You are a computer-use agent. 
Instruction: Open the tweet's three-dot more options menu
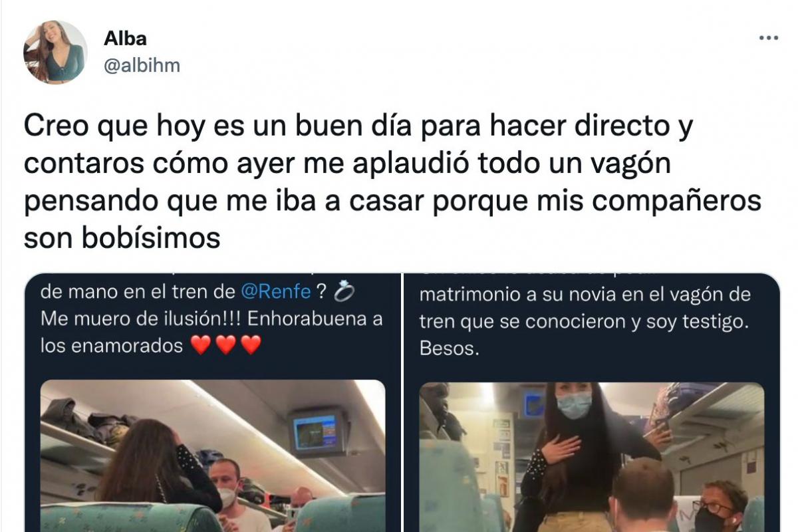768,39
